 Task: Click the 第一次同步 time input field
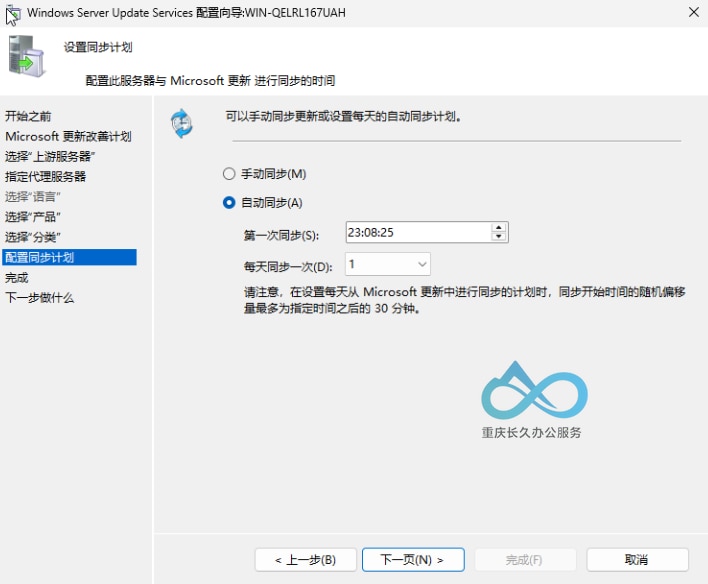(x=418, y=232)
